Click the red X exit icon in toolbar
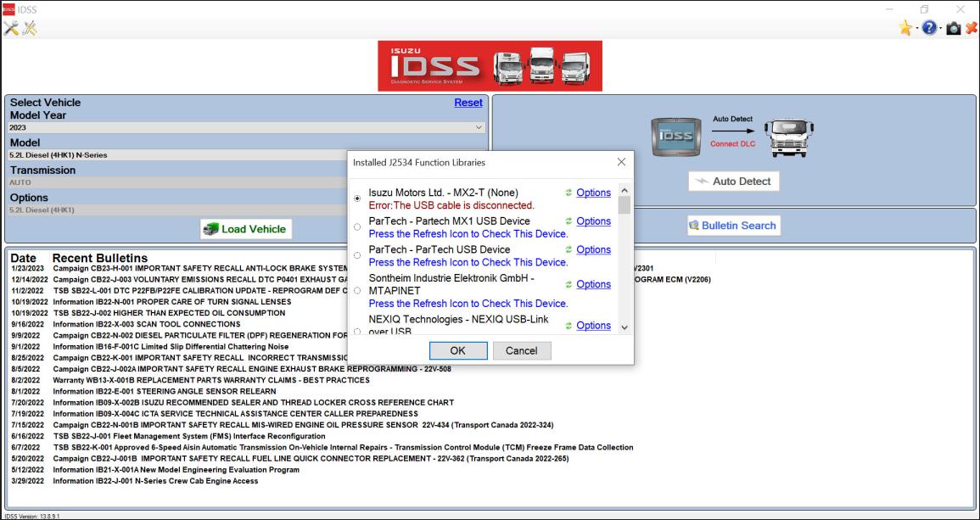This screenshot has height=520, width=980. (972, 28)
